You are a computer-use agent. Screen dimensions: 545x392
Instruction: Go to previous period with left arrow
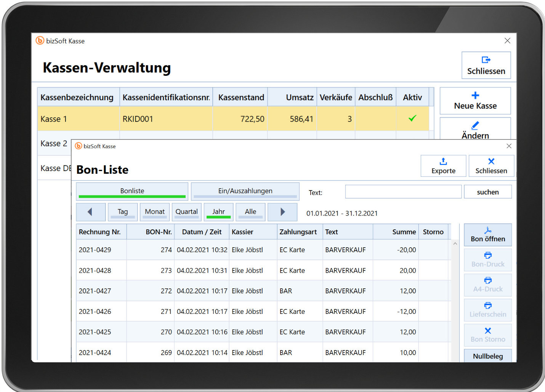91,212
